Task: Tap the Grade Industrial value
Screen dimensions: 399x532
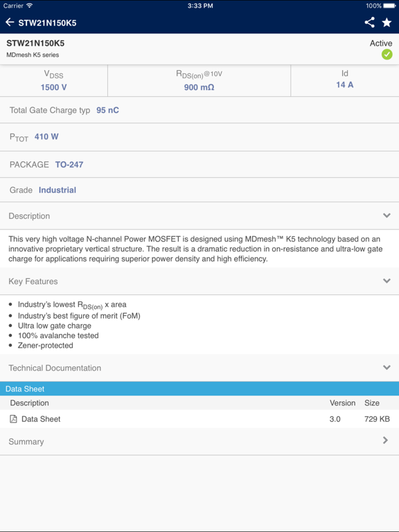Action: click(x=57, y=190)
